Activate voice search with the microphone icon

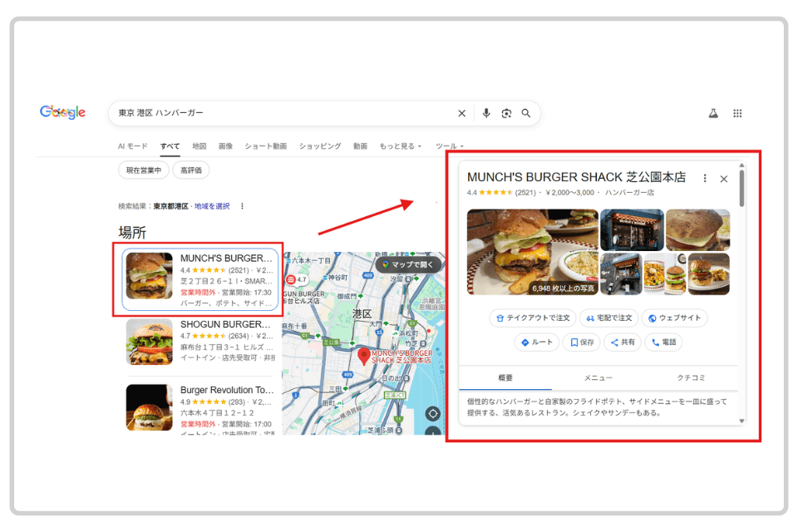[486, 113]
